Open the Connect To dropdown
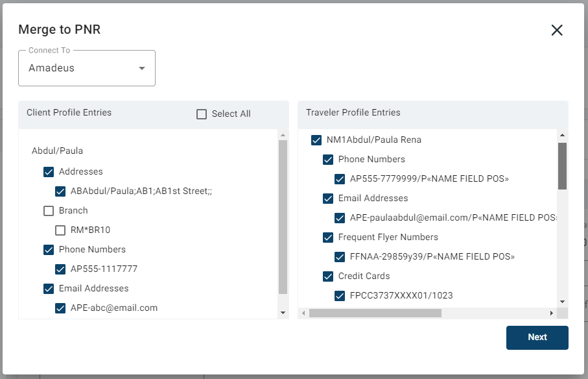The width and height of the screenshot is (588, 379). click(87, 67)
